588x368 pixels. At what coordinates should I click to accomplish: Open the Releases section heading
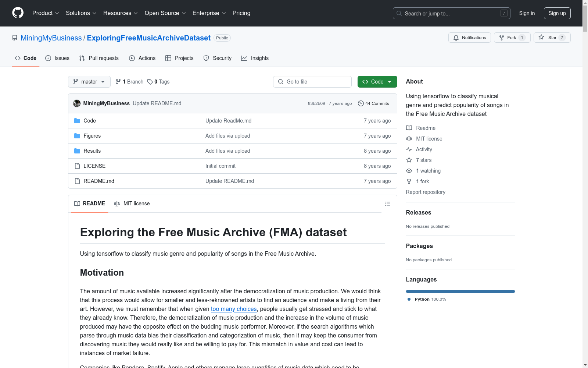419,212
